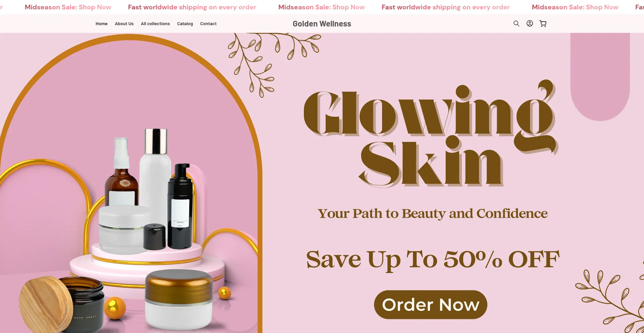Click the Order Now button

coord(431,304)
